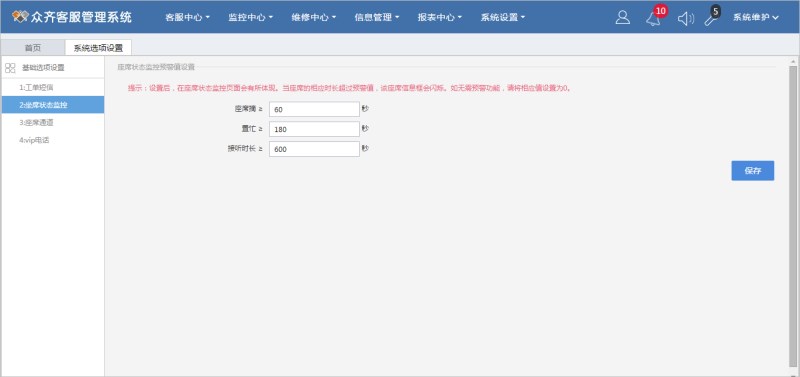Expand the 监控中心 dropdown menu

click(x=251, y=17)
